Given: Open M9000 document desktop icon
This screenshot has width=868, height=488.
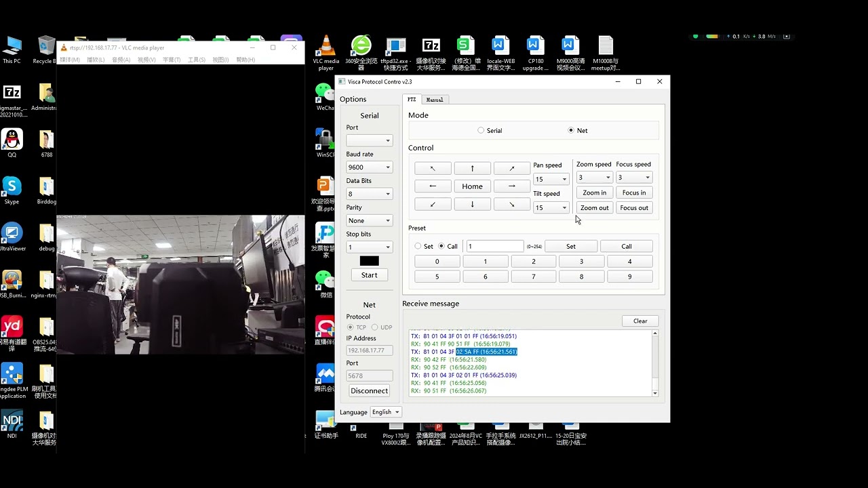Looking at the screenshot, I should tap(570, 54).
